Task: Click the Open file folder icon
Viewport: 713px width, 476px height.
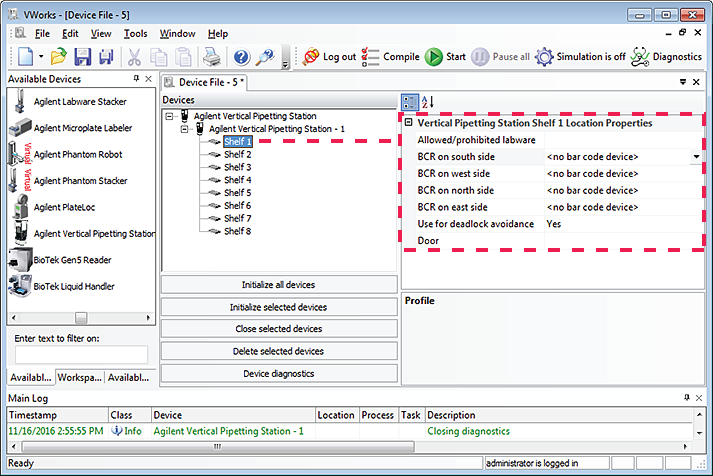Action: tap(59, 57)
